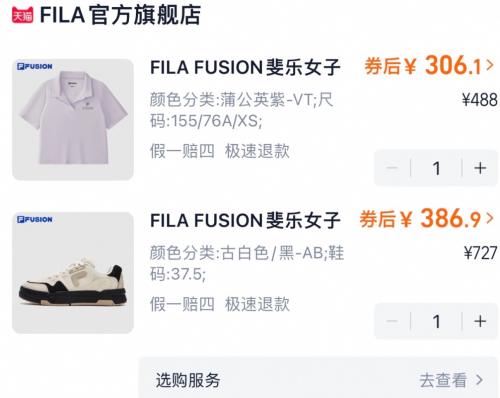Open the FILA官方旗舰店 store page
This screenshot has width=500, height=398.
[120, 15]
